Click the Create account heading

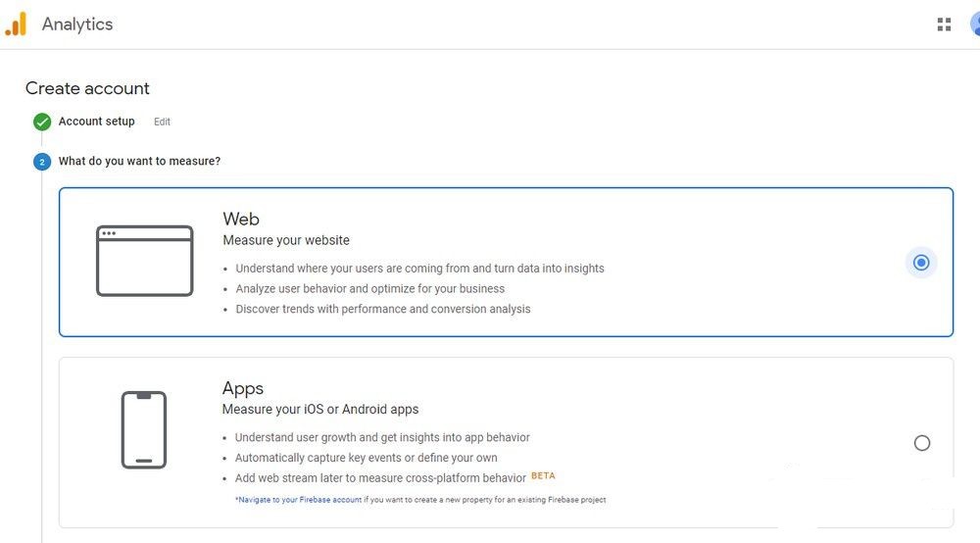tap(87, 88)
